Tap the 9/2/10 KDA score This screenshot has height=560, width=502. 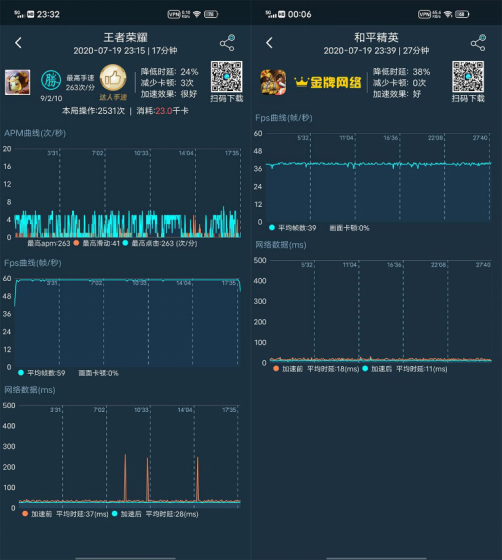[51, 98]
